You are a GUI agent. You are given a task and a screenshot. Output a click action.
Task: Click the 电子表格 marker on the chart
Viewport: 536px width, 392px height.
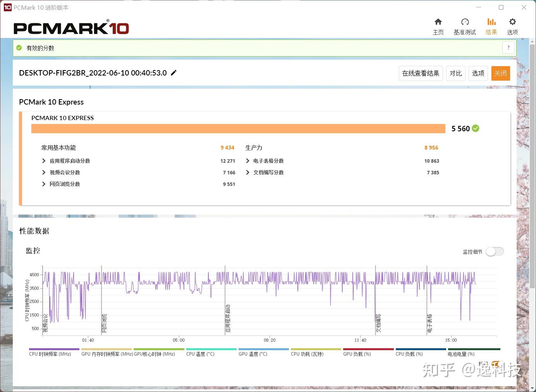click(429, 323)
